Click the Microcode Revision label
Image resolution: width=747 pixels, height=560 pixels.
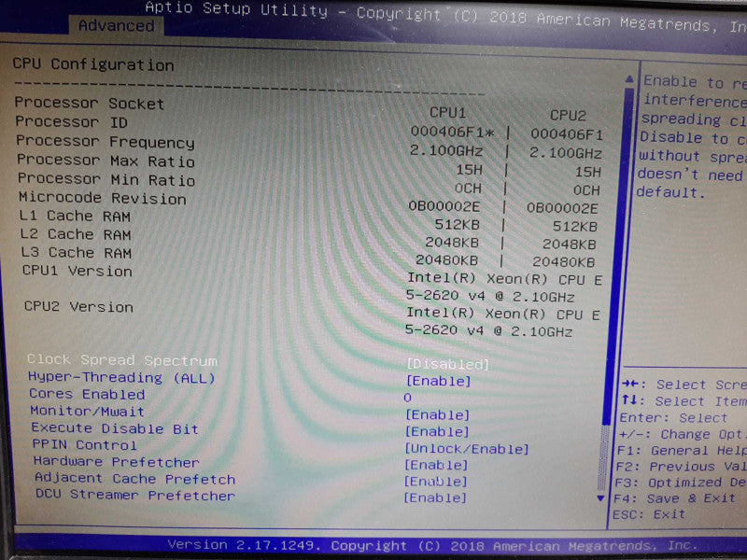[x=103, y=198]
